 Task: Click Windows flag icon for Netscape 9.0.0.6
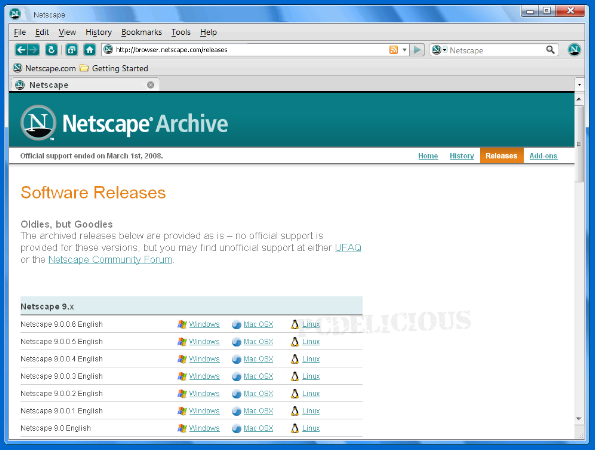(182, 324)
